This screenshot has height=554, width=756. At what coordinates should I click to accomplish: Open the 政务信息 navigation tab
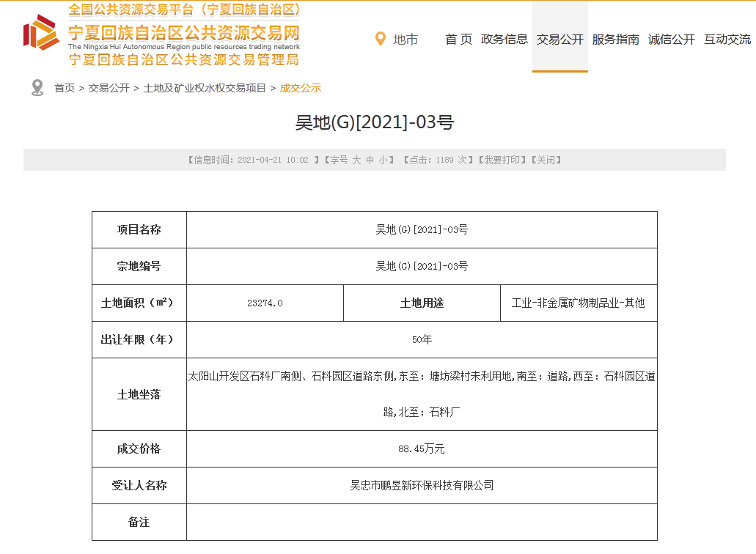pos(504,40)
